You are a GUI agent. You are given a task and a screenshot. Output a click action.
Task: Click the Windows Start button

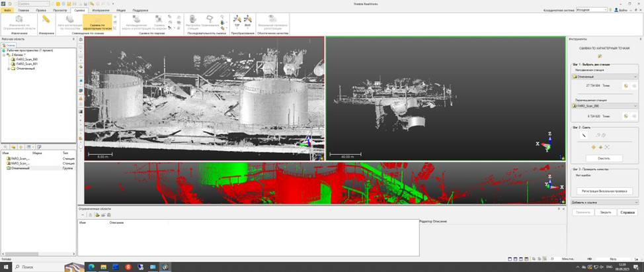(5, 267)
